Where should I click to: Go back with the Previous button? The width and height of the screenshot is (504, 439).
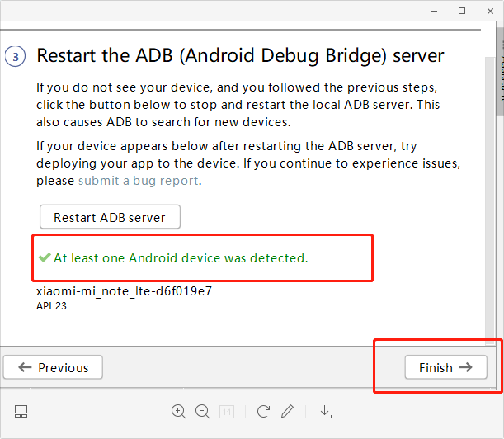coord(53,367)
